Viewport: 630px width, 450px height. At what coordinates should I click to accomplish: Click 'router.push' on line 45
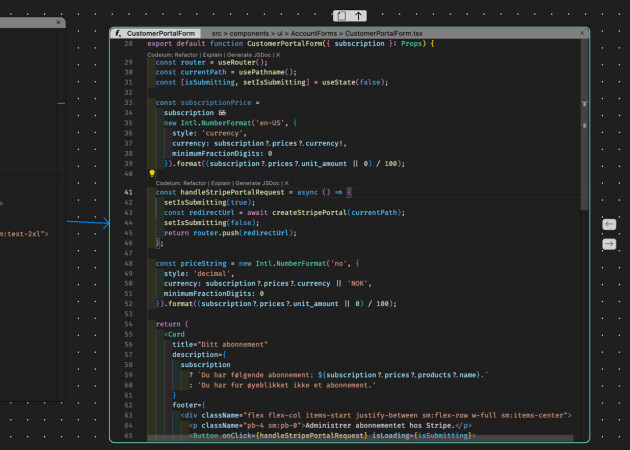pos(216,233)
